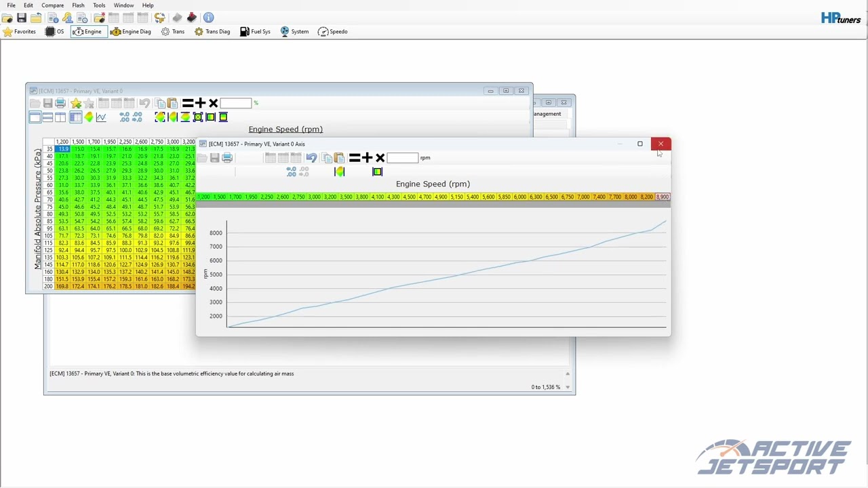
Task: Select 8,900 rpm axis cell
Action: tap(662, 197)
